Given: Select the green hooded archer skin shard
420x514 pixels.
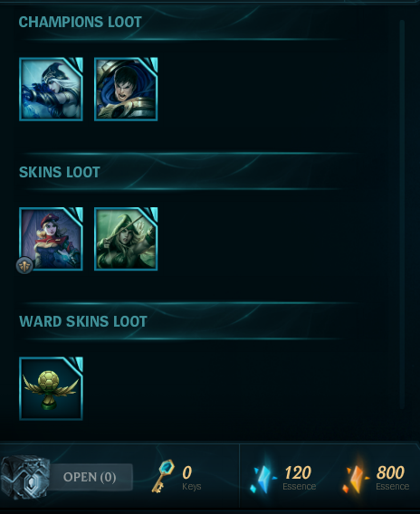Looking at the screenshot, I should (x=126, y=239).
